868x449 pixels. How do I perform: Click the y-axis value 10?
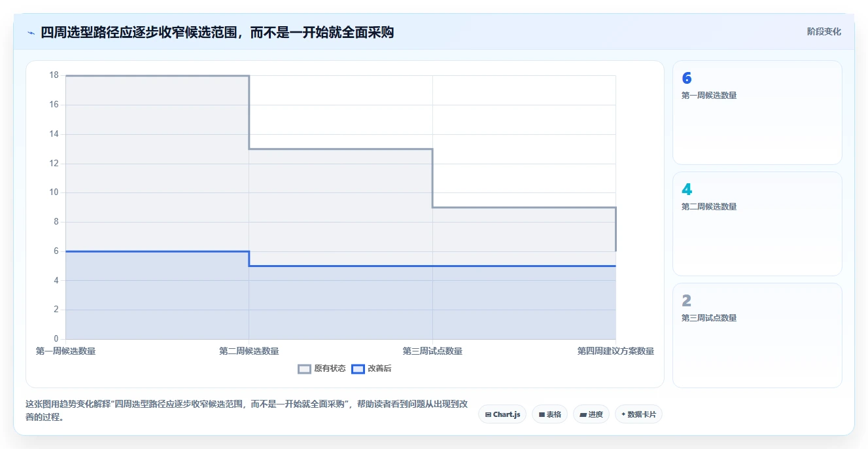tap(54, 192)
